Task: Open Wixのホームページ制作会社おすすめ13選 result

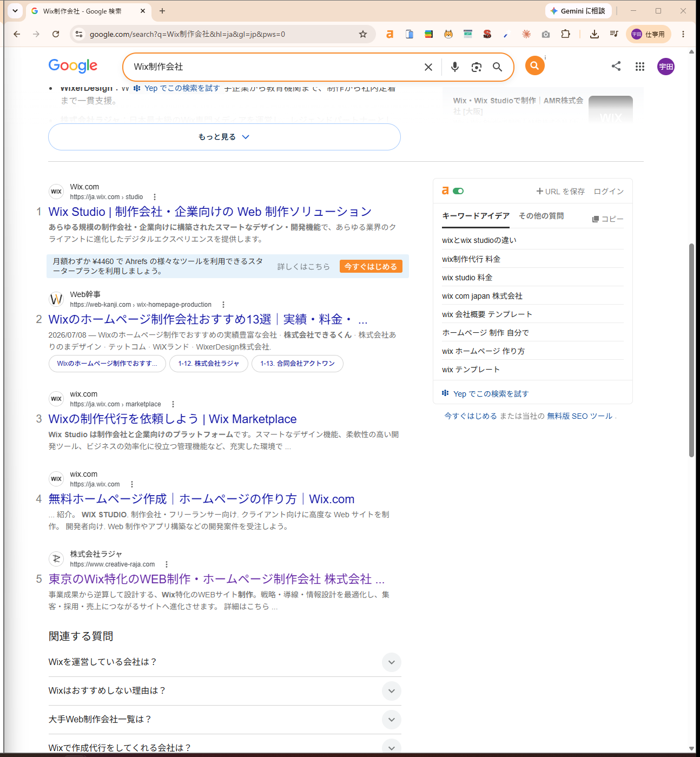Action: tap(208, 319)
